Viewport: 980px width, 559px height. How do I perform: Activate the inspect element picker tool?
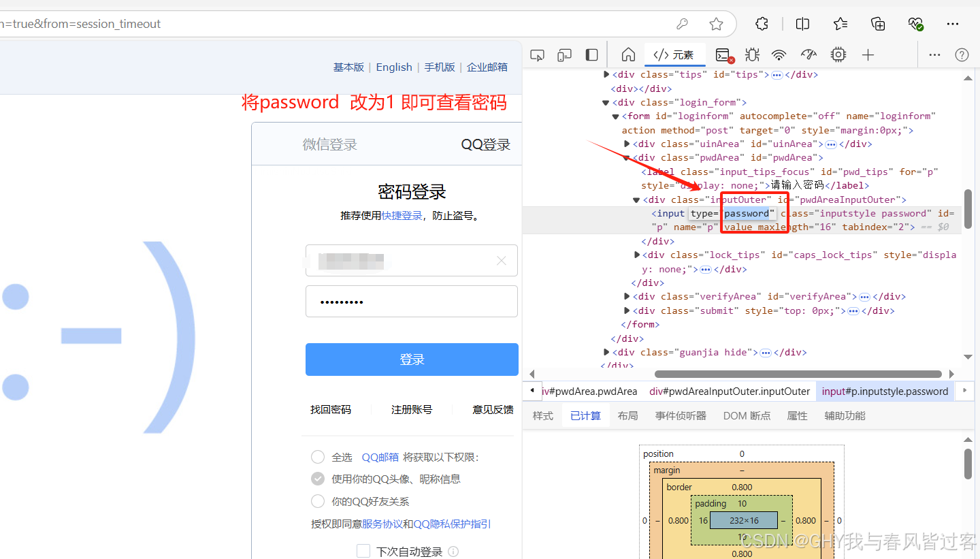click(x=537, y=55)
